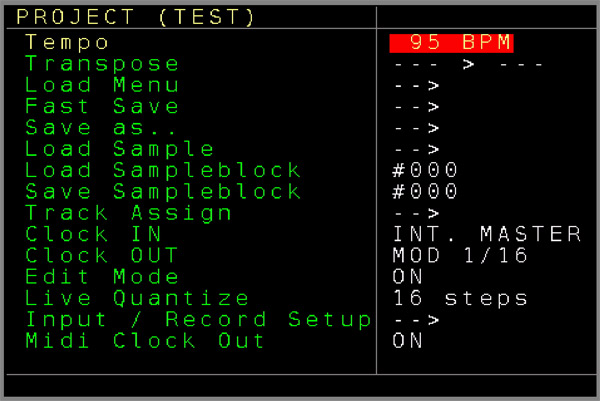Click the Load Sampleblock #000 value

pos(426,170)
